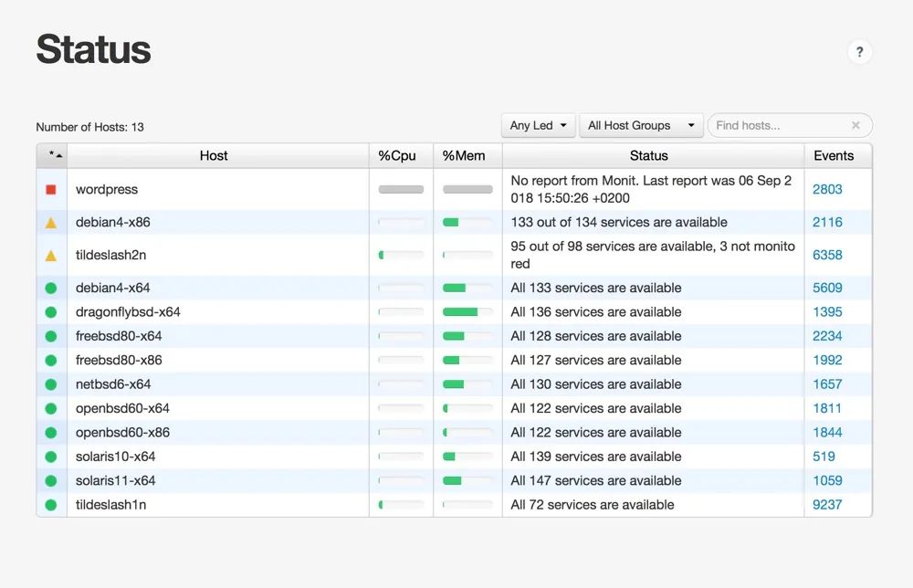Click the orange warning triangle for debian4-x86

click(51, 223)
